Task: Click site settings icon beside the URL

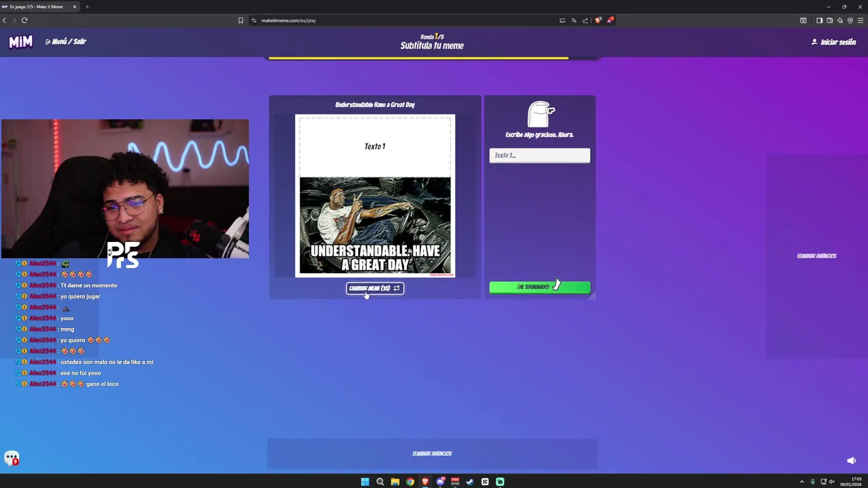Action: 254,20
